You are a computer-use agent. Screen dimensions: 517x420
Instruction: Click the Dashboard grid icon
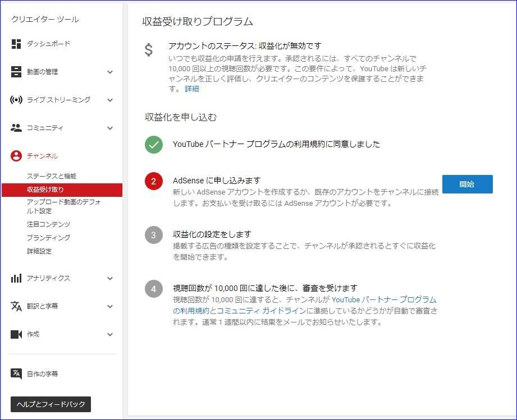pos(16,44)
